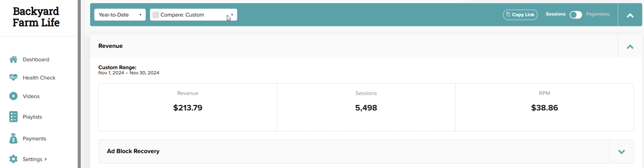Click the Videos play icon
Viewport: 644px width, 168px height.
click(x=13, y=96)
